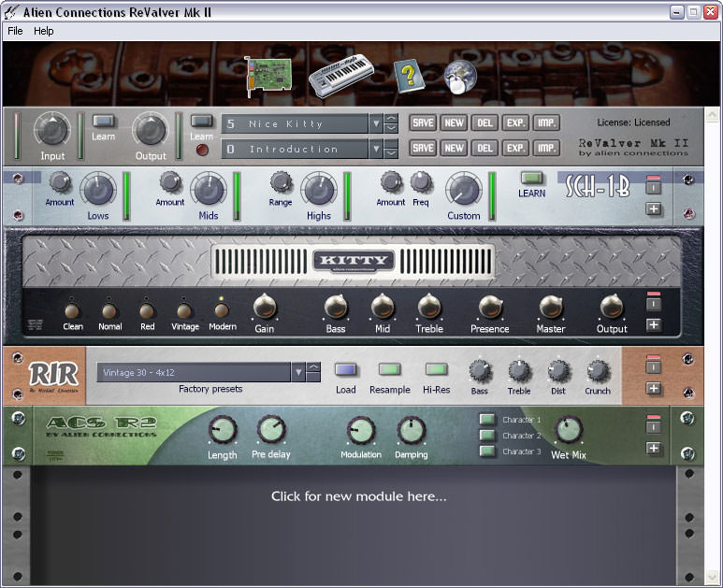Click the info button on RIR module
This screenshot has height=588, width=723.
click(654, 366)
